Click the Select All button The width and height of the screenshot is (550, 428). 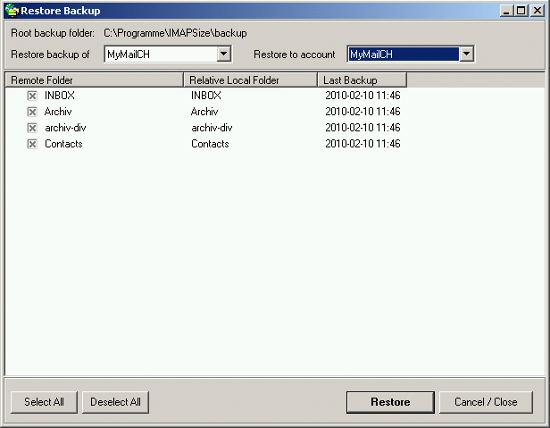coord(44,402)
